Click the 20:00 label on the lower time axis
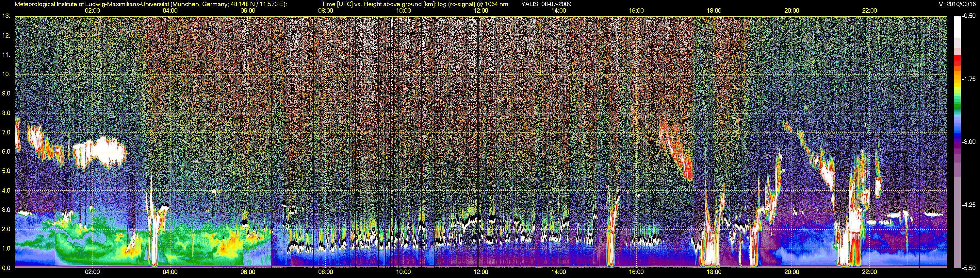 792,272
